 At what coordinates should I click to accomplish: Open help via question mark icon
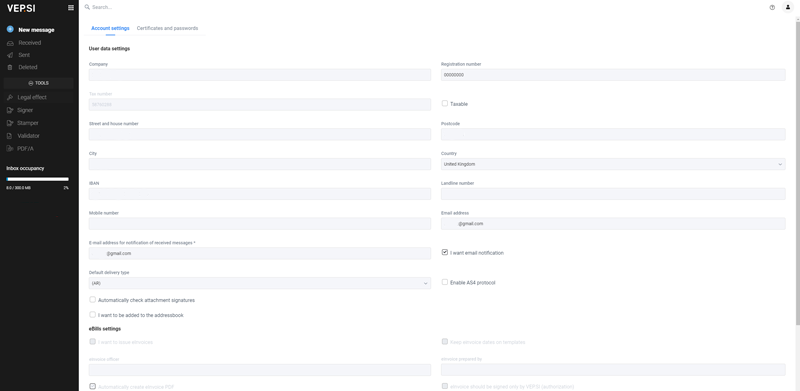point(772,7)
